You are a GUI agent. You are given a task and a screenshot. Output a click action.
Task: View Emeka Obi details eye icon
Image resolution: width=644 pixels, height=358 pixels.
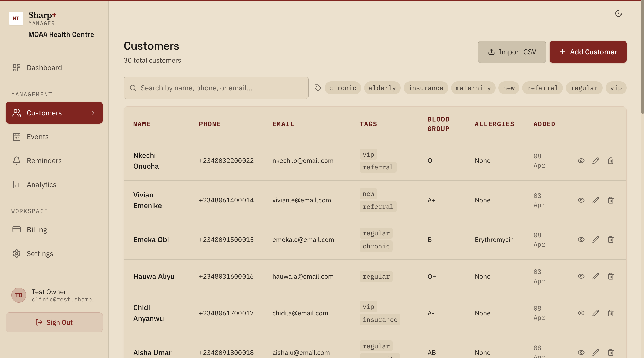point(581,240)
